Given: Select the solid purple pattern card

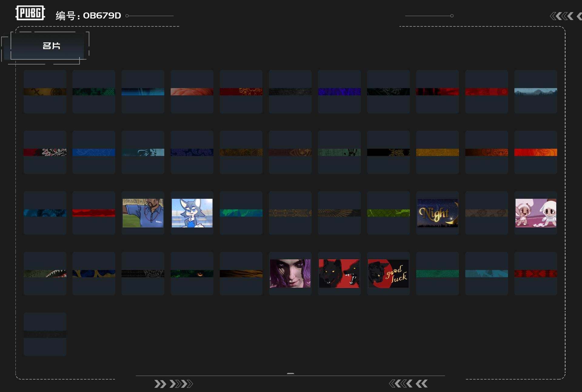Looking at the screenshot, I should pyautogui.click(x=339, y=92).
